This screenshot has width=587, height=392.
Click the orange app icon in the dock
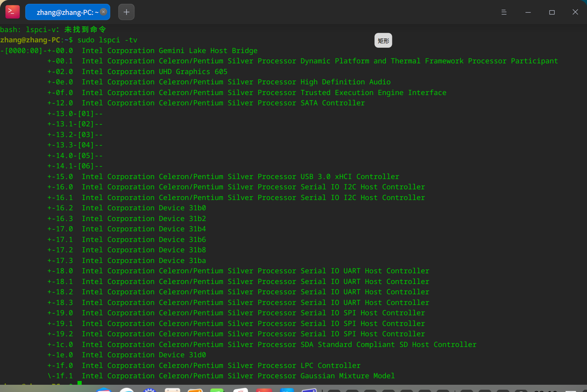pos(195,389)
